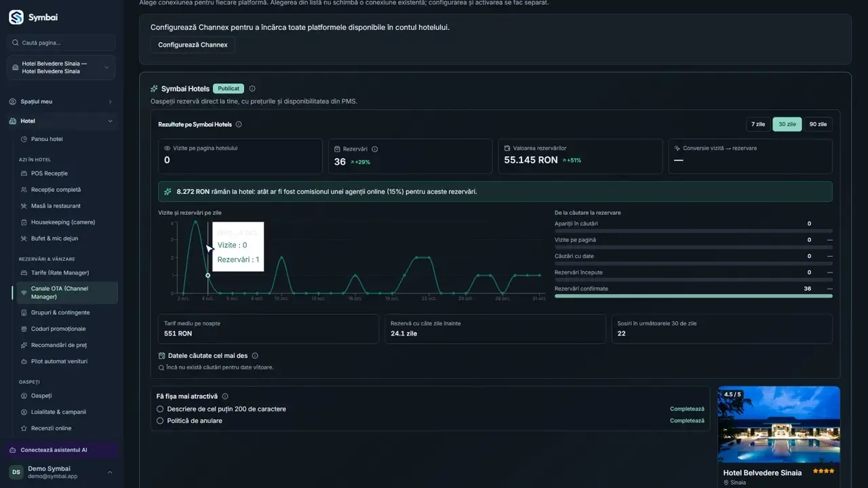Select the Politică de anulare radio

(160, 421)
